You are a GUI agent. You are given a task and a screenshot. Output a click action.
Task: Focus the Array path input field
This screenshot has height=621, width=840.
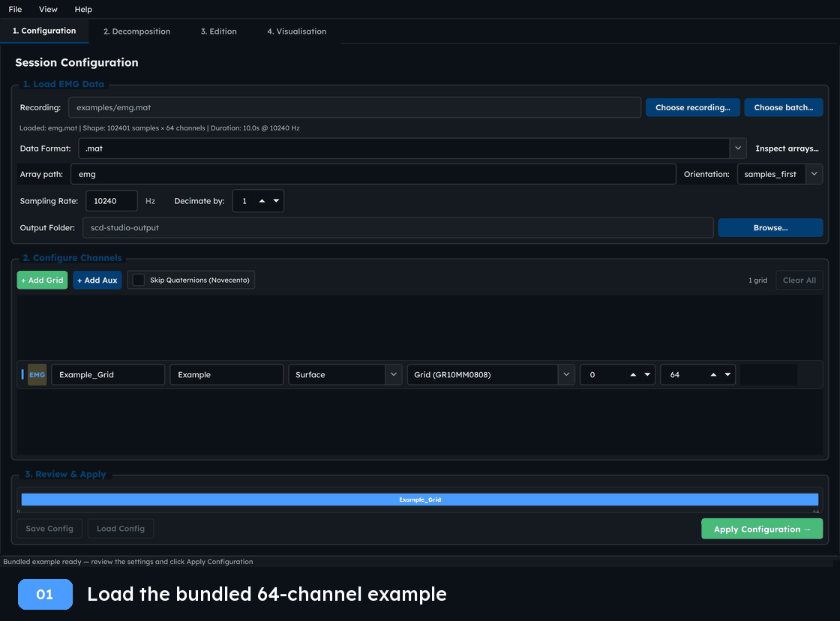[373, 174]
